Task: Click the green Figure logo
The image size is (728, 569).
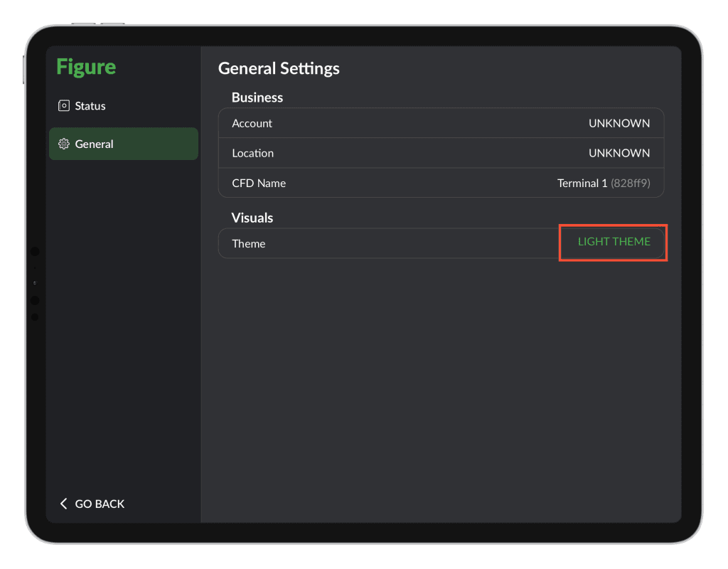Action: point(86,67)
